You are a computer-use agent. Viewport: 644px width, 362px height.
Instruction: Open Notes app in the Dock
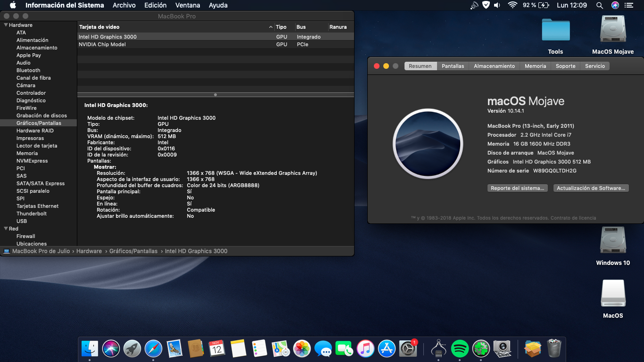pos(239,349)
